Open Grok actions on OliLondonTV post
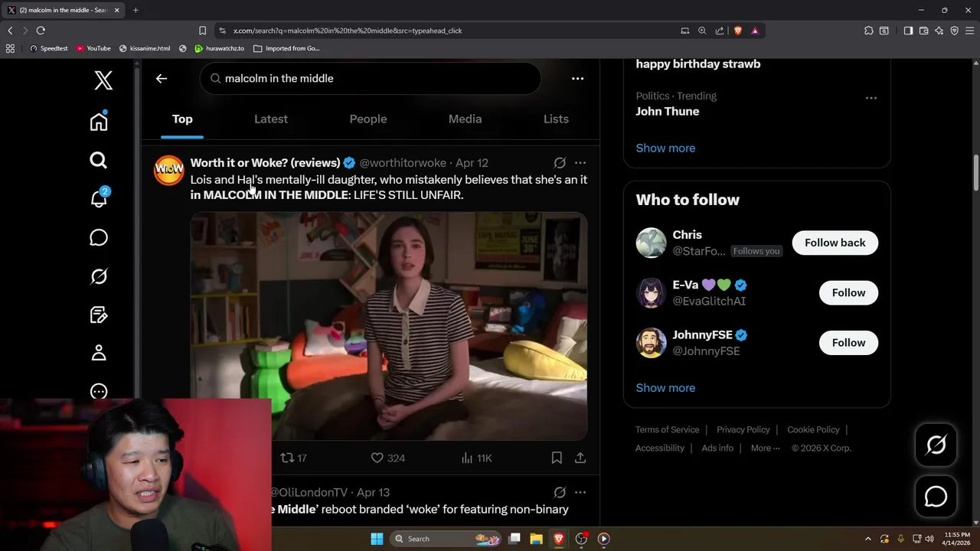 pyautogui.click(x=560, y=493)
